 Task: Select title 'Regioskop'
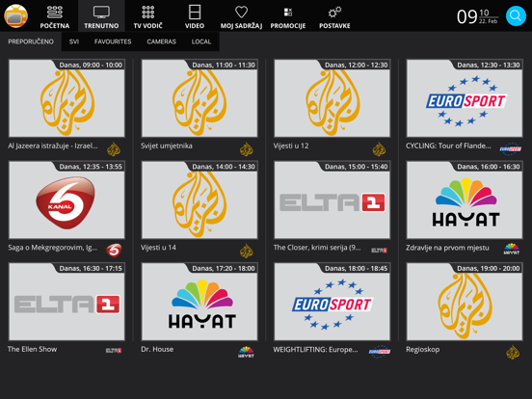[423, 349]
